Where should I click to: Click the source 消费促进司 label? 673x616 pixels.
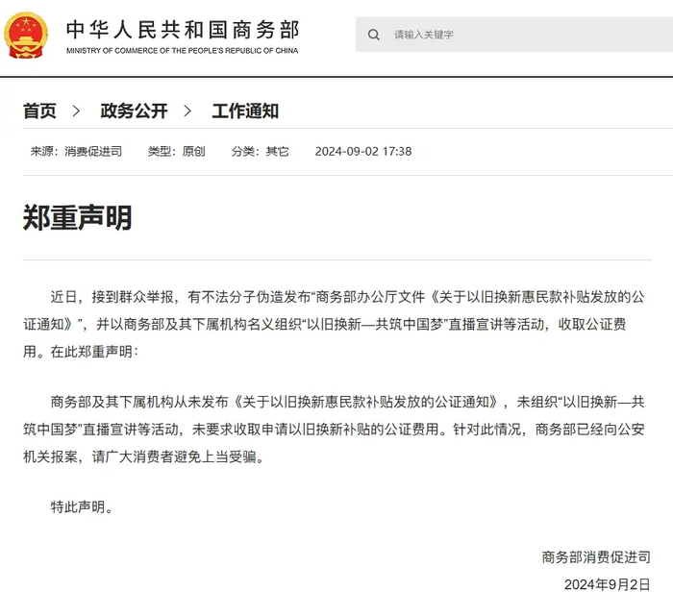(76, 151)
